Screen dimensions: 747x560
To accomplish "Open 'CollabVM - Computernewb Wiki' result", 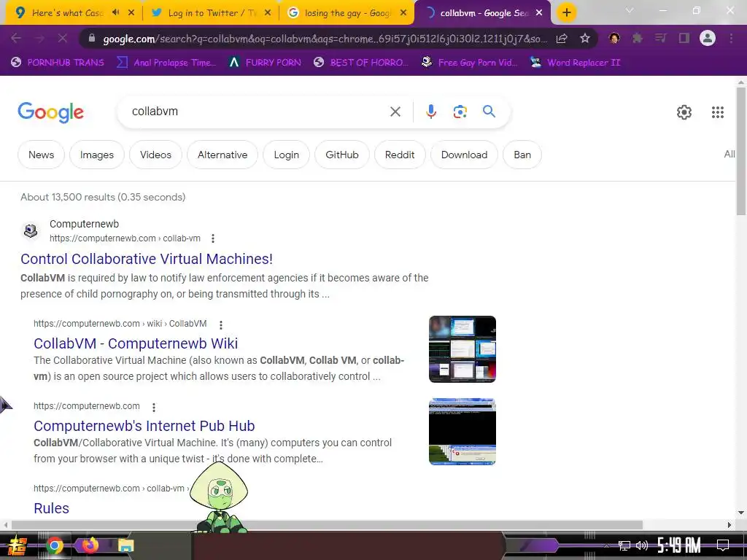I will (x=136, y=343).
